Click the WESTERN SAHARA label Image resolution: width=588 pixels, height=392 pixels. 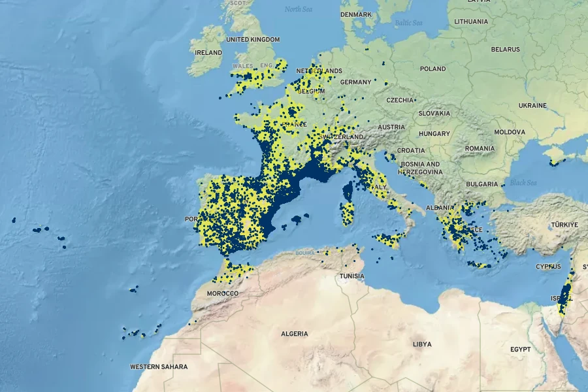(159, 367)
